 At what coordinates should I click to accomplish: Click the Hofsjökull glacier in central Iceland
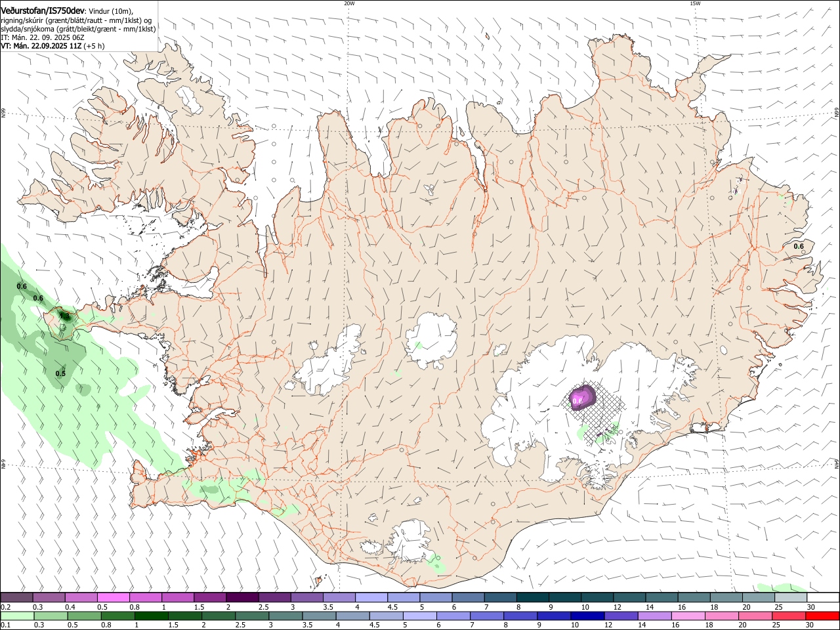432,340
